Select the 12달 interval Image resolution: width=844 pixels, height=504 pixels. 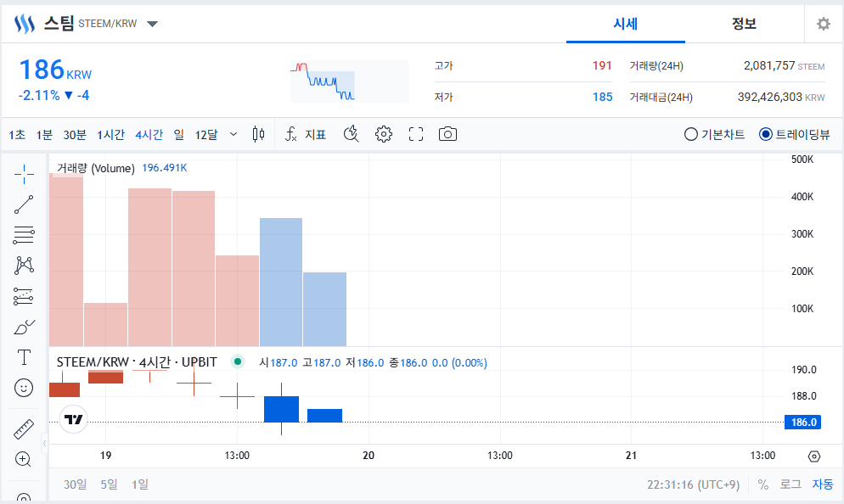[x=206, y=134]
